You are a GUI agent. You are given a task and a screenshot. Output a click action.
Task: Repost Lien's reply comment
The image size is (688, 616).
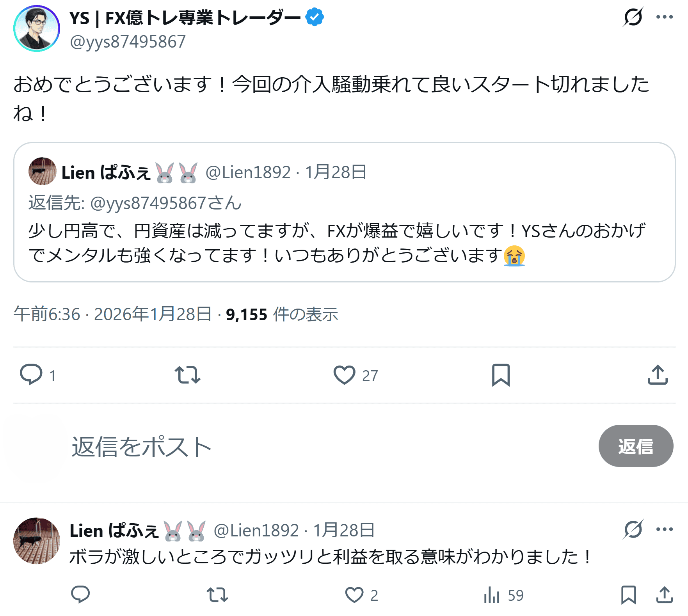click(217, 595)
